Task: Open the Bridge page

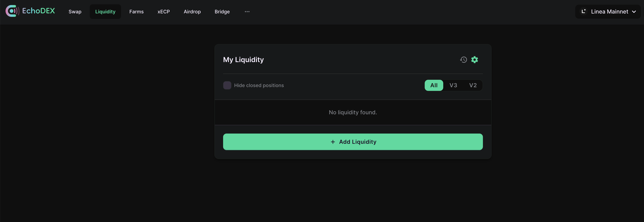Action: (222, 11)
